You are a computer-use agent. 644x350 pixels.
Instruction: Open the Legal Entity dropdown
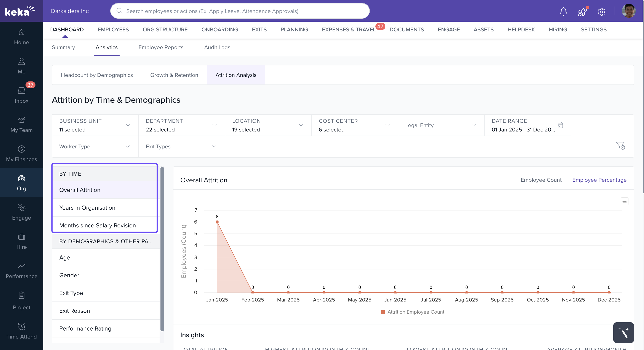click(x=441, y=125)
